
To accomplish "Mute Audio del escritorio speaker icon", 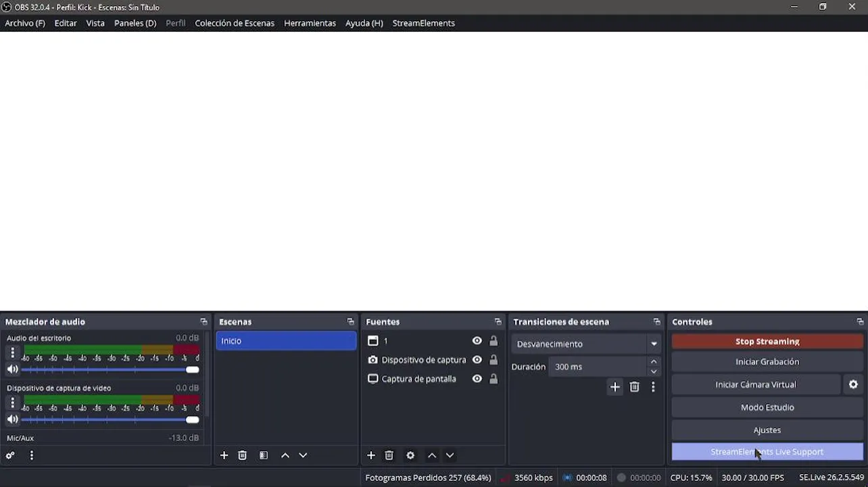I will click(x=12, y=369).
